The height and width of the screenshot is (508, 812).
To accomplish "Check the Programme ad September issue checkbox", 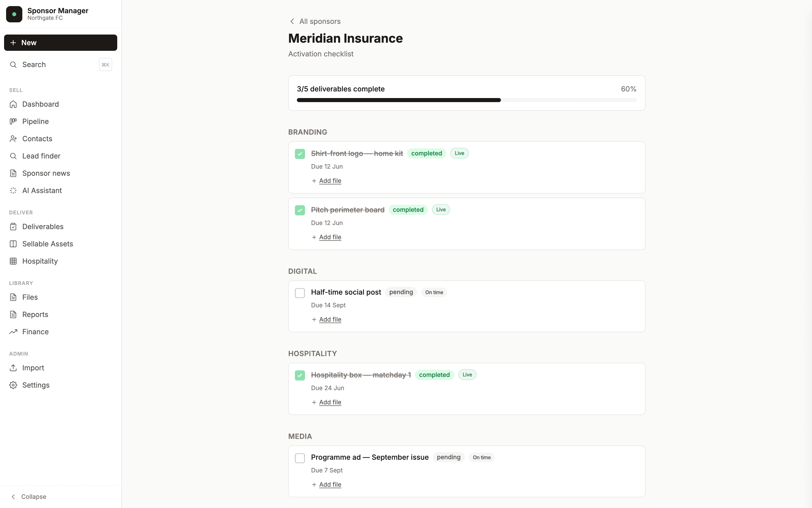I will (300, 458).
